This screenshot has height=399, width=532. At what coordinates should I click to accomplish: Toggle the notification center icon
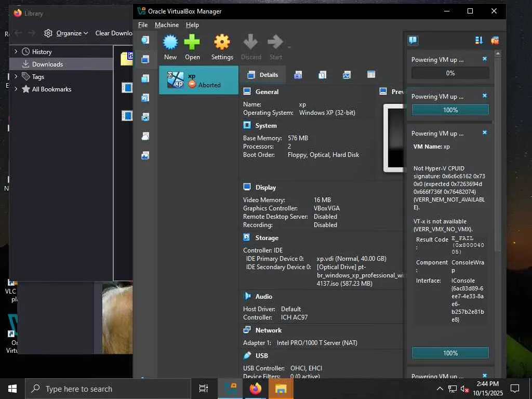pos(413,41)
